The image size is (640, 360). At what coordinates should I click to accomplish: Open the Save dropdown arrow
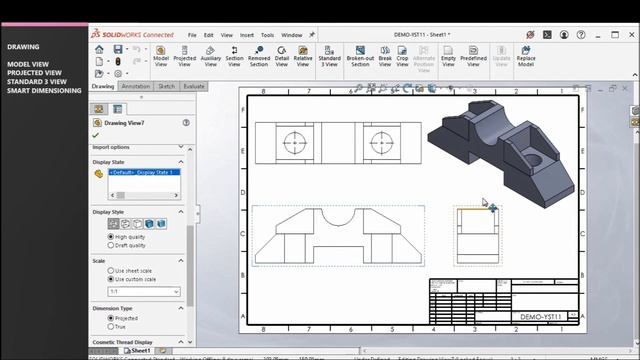(127, 49)
